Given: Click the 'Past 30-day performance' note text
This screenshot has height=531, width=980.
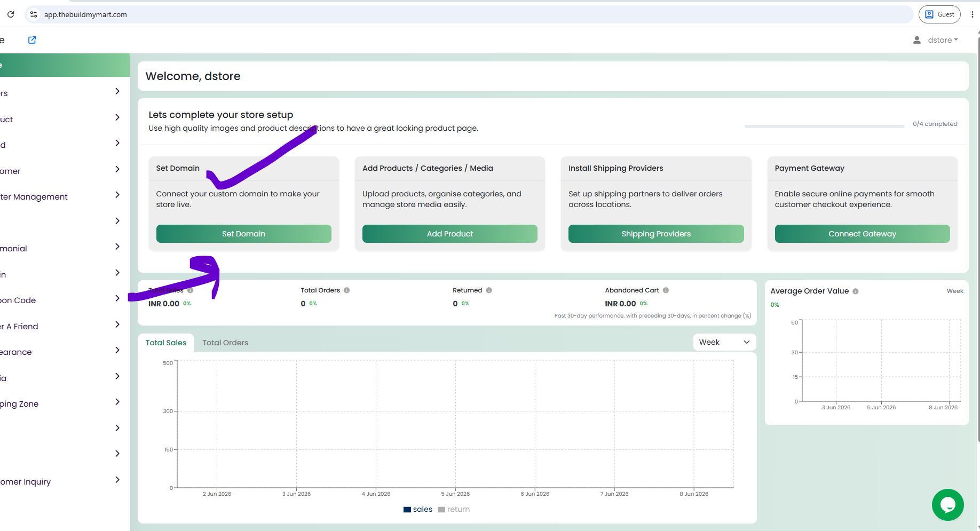Looking at the screenshot, I should pos(653,316).
